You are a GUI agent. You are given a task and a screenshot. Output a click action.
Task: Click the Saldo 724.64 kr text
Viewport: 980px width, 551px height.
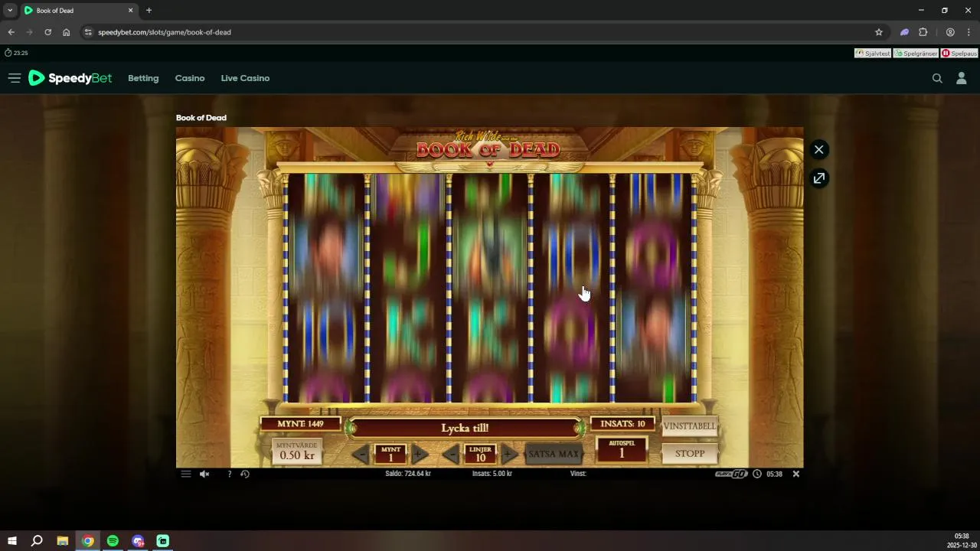click(x=407, y=474)
